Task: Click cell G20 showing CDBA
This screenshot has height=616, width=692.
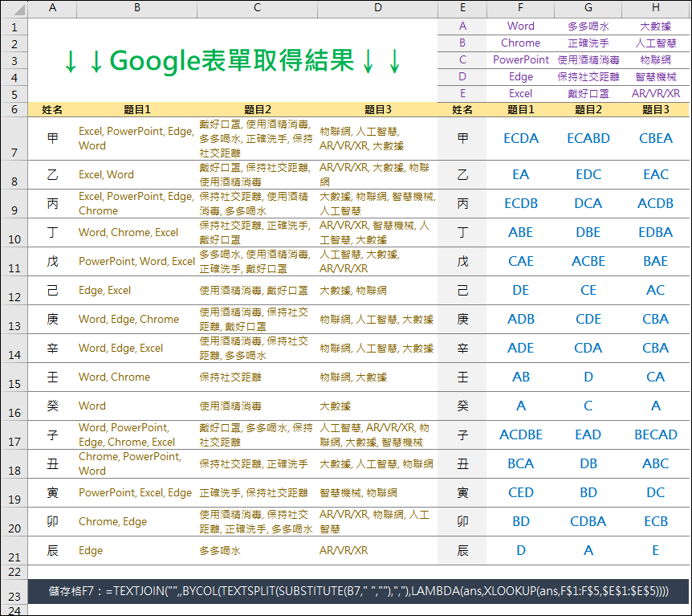Action: point(588,522)
